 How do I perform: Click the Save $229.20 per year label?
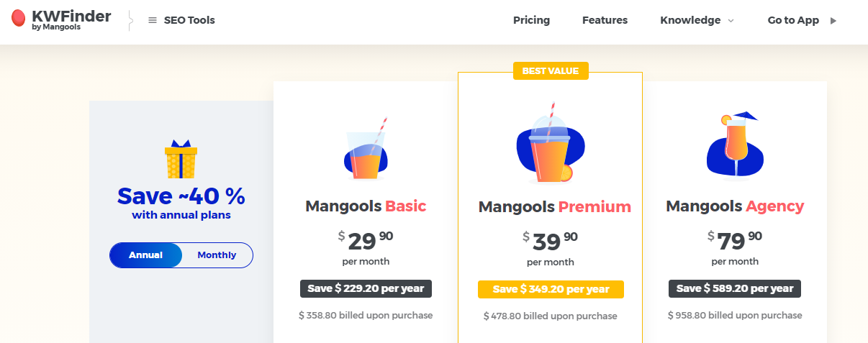(366, 288)
